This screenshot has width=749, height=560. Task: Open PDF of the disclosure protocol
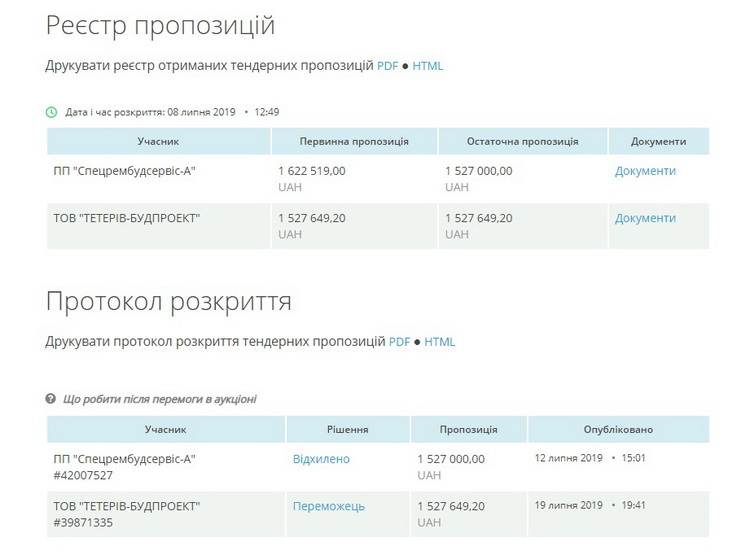click(x=399, y=341)
